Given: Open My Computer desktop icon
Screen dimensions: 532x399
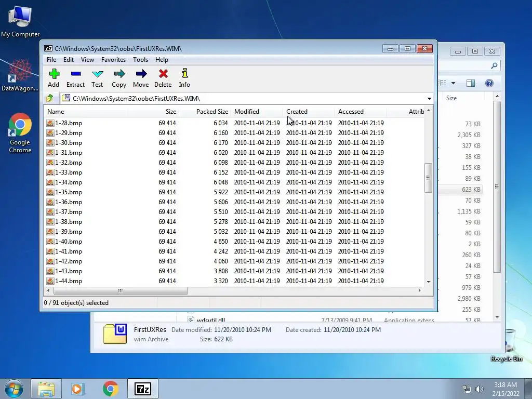Looking at the screenshot, I should point(20,21).
